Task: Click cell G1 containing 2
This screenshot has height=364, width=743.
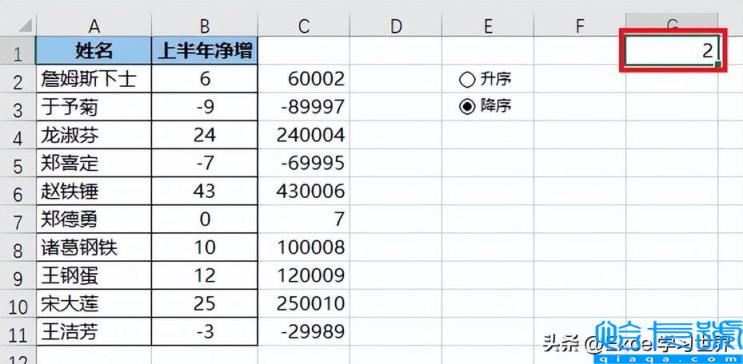Action: 672,51
